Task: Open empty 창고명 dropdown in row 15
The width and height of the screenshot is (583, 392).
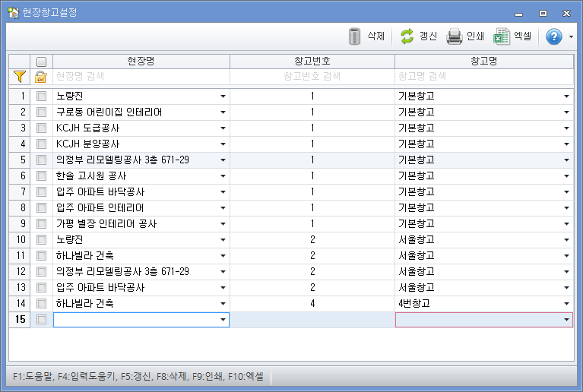Action: pyautogui.click(x=566, y=320)
